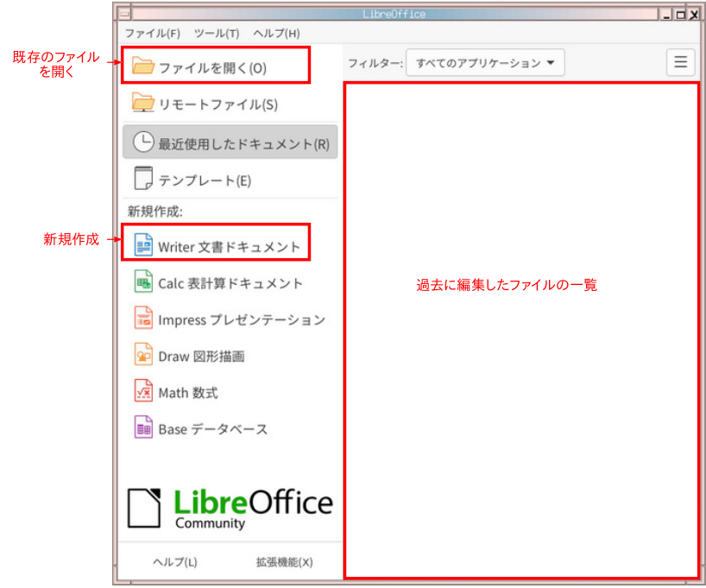Click the ファイルを開く folder icon
The height and width of the screenshot is (588, 706).
[143, 66]
